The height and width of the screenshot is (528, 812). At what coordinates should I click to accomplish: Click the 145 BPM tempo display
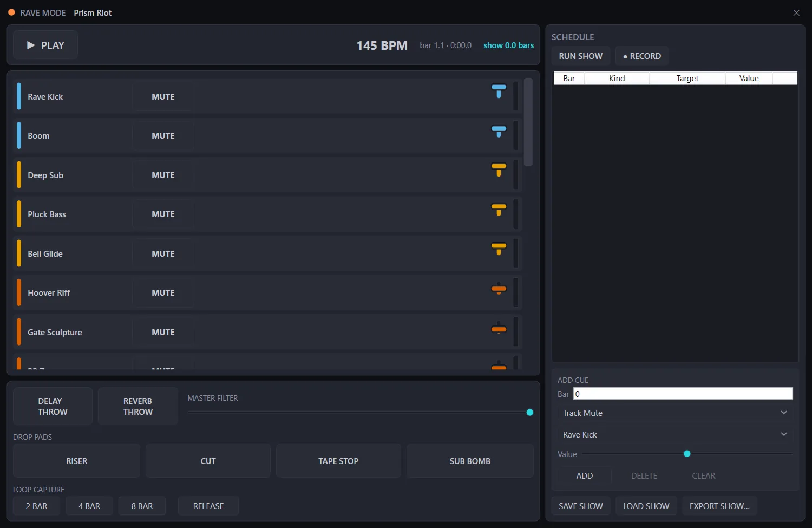coord(382,45)
